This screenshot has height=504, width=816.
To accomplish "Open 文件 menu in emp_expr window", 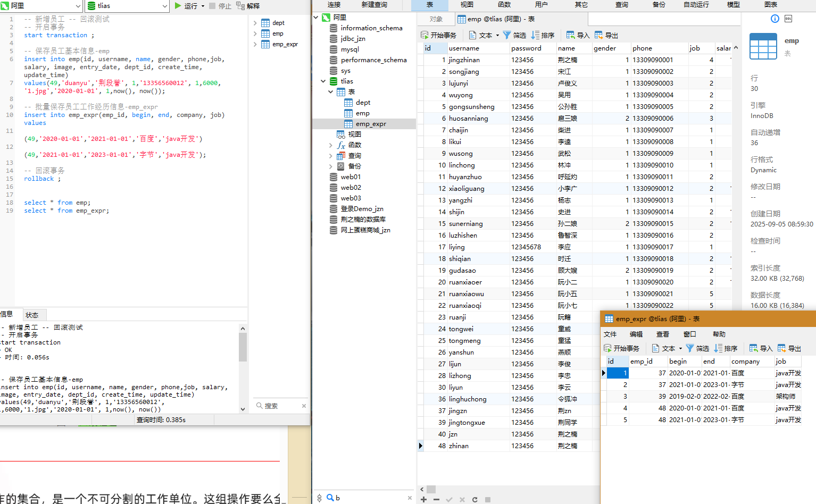I will point(610,334).
